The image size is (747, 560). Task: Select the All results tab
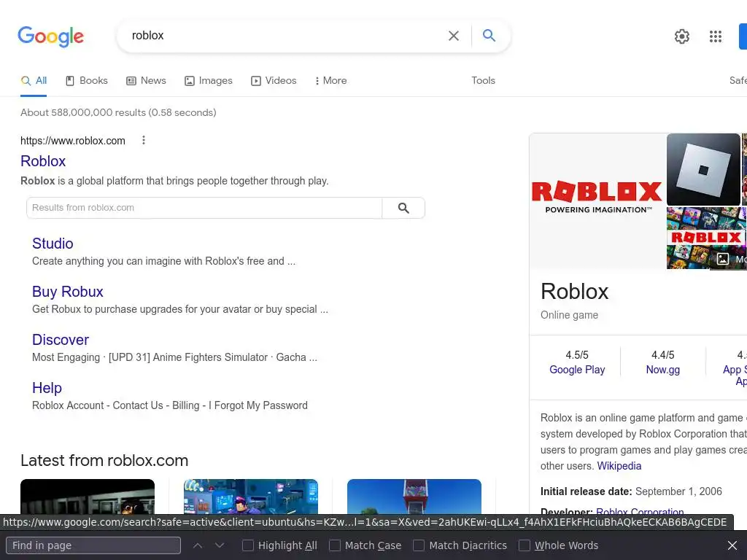34,80
